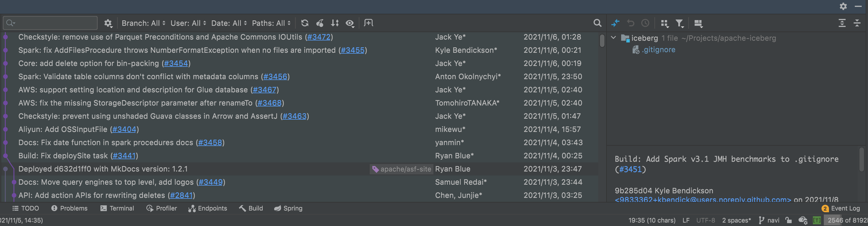Open the Branch: All filter dropdown
Image resolution: width=868 pixels, height=226 pixels.
[143, 23]
